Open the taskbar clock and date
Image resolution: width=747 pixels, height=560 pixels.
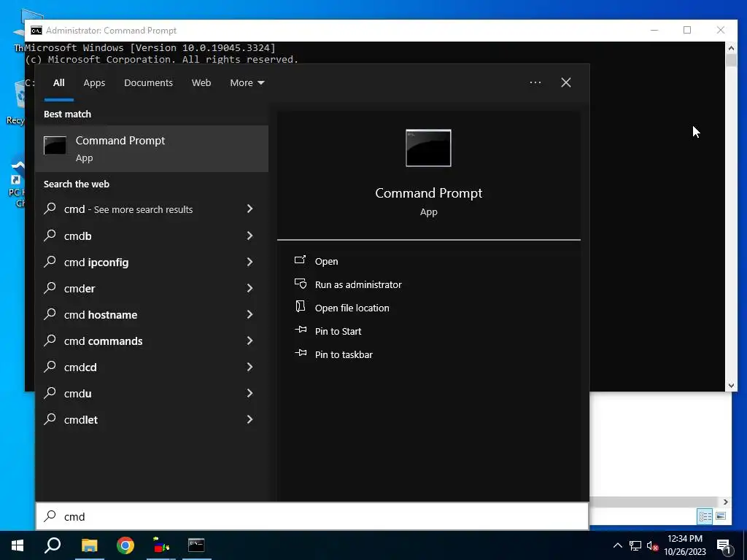pos(685,545)
